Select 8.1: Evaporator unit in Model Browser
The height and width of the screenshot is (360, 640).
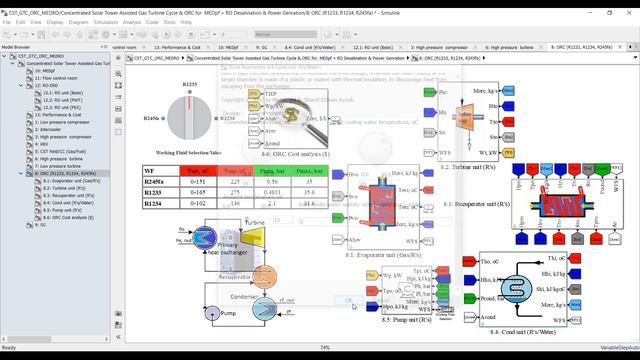(71, 181)
